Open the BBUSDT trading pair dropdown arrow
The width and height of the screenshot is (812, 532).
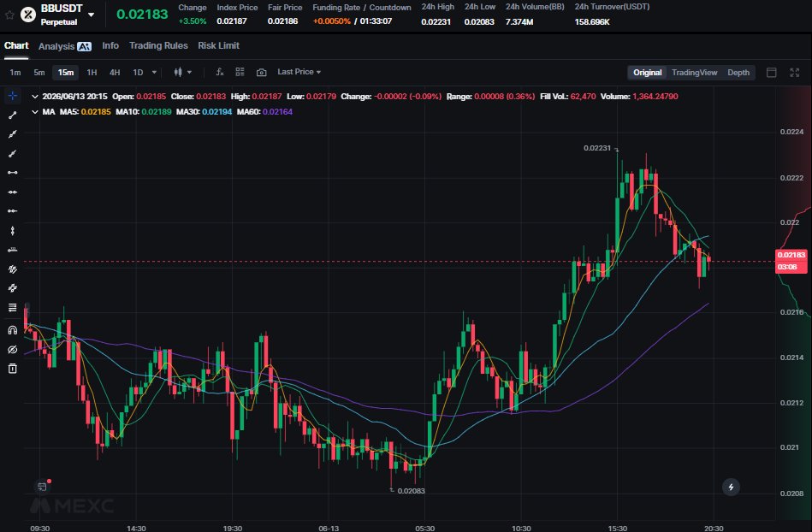(92, 15)
